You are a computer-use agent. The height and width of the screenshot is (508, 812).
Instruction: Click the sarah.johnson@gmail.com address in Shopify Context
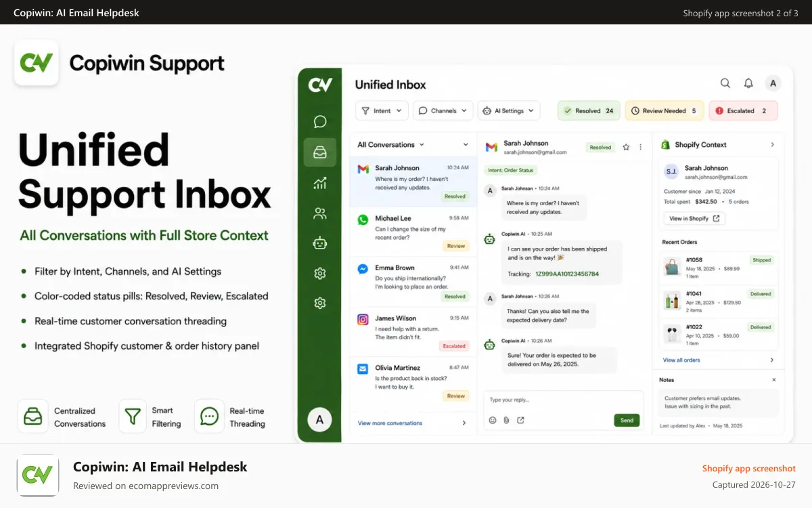tap(716, 177)
